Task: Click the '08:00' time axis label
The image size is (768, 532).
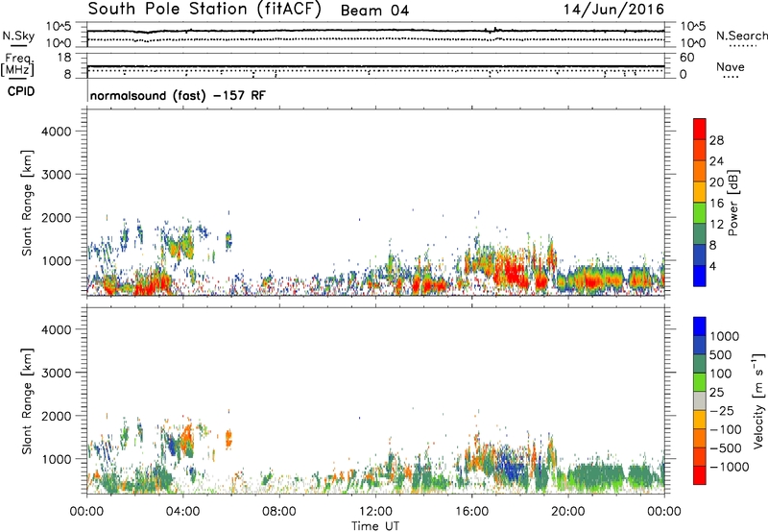Action: 279,512
